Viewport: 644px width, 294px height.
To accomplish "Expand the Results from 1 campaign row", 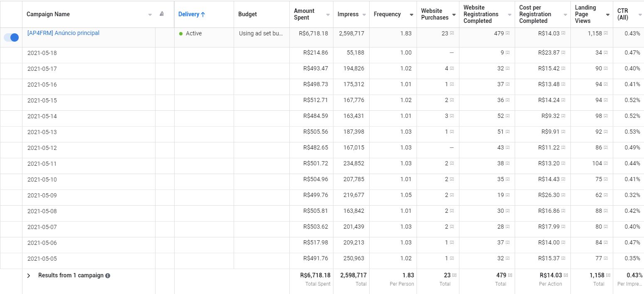I will [29, 276].
